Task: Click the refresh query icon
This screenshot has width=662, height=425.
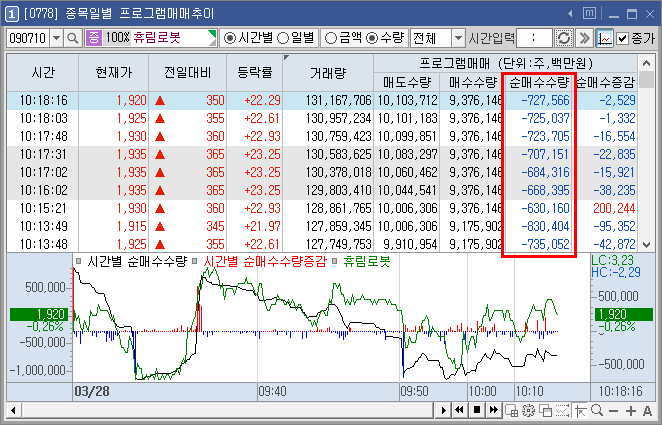Action: [563, 38]
